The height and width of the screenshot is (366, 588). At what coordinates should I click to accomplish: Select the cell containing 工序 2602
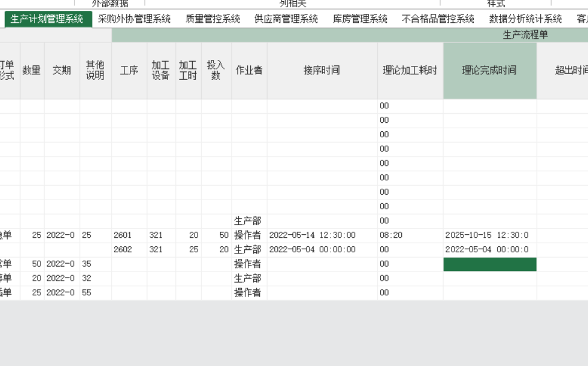(x=129, y=250)
